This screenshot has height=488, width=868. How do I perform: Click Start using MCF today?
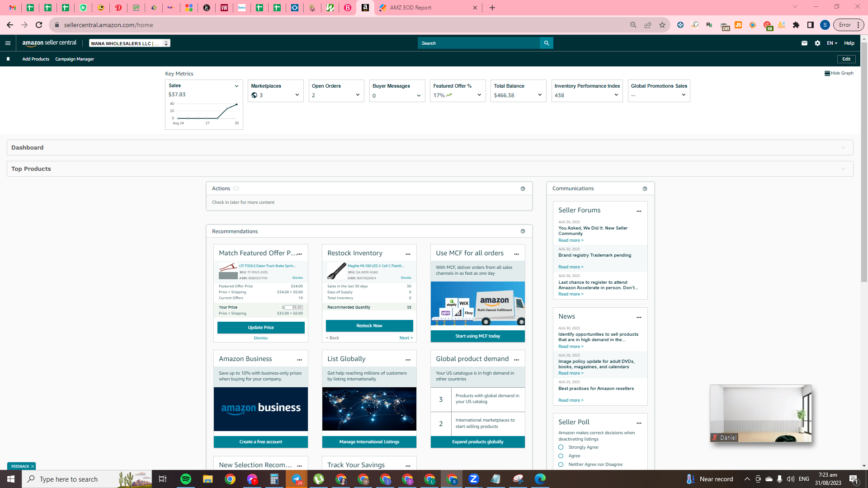(x=478, y=336)
